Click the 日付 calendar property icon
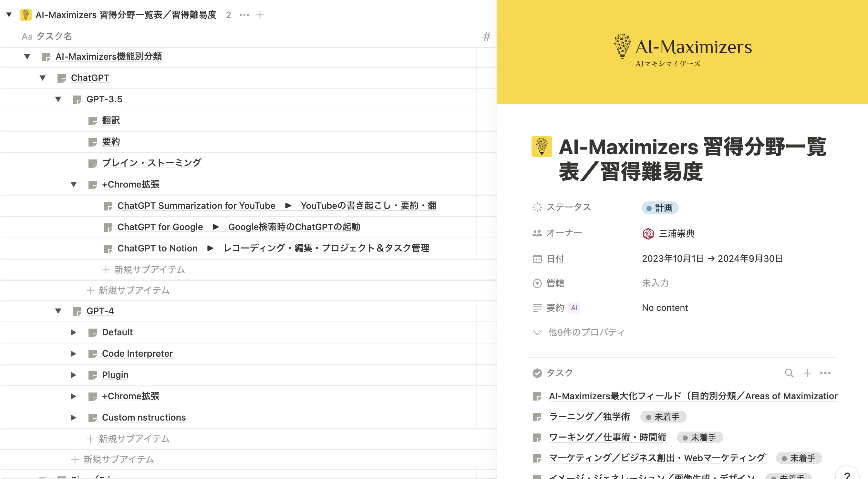 (x=537, y=259)
